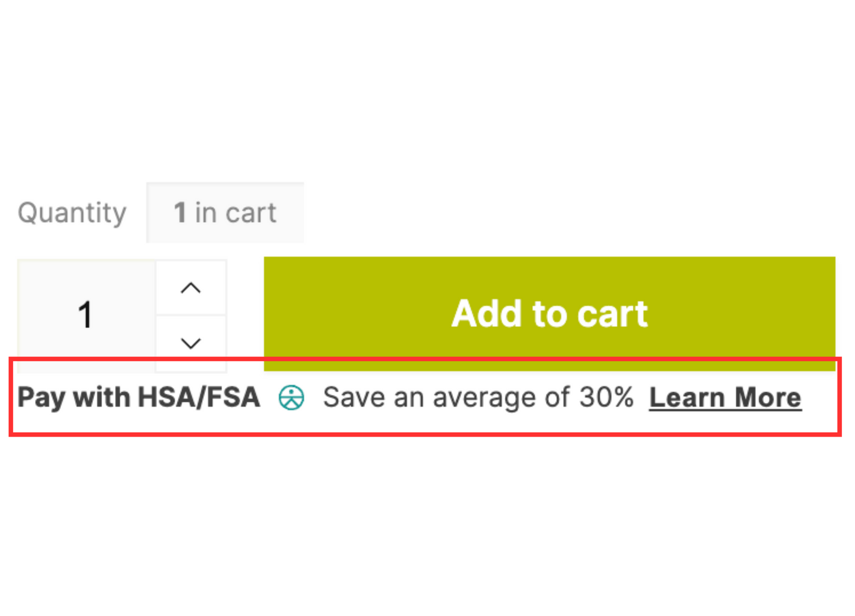Click the "Save an average of 30%" text
Viewport: 855px width, 616px height.
[x=478, y=397]
